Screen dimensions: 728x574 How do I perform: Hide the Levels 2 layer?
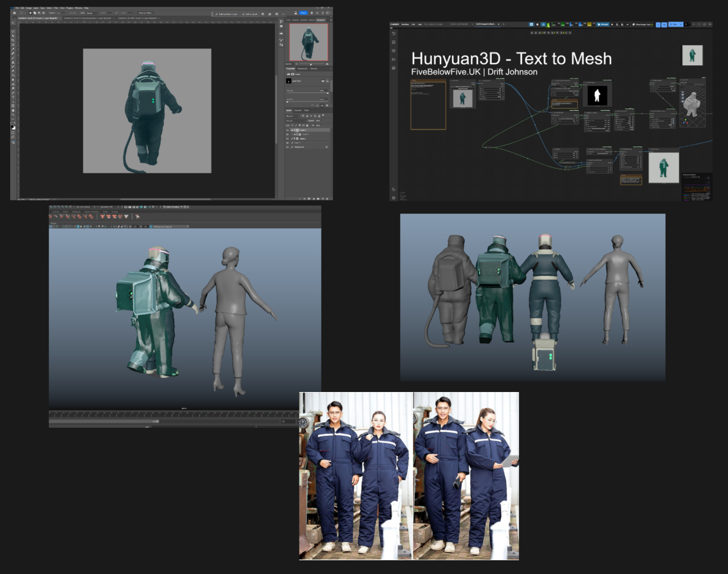287,131
